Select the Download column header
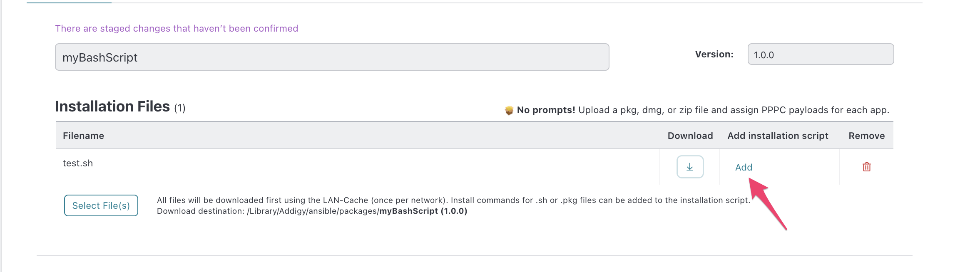980x272 pixels. pyautogui.click(x=690, y=136)
